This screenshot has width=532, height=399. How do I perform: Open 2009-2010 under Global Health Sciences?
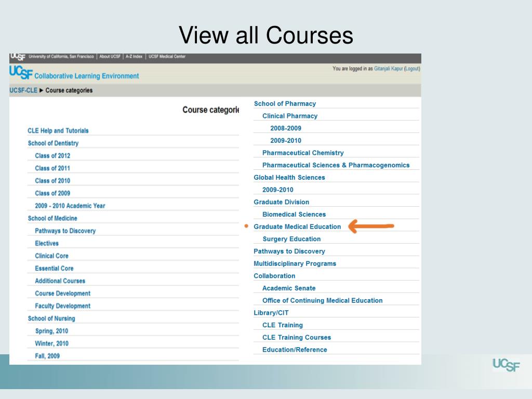pyautogui.click(x=278, y=190)
